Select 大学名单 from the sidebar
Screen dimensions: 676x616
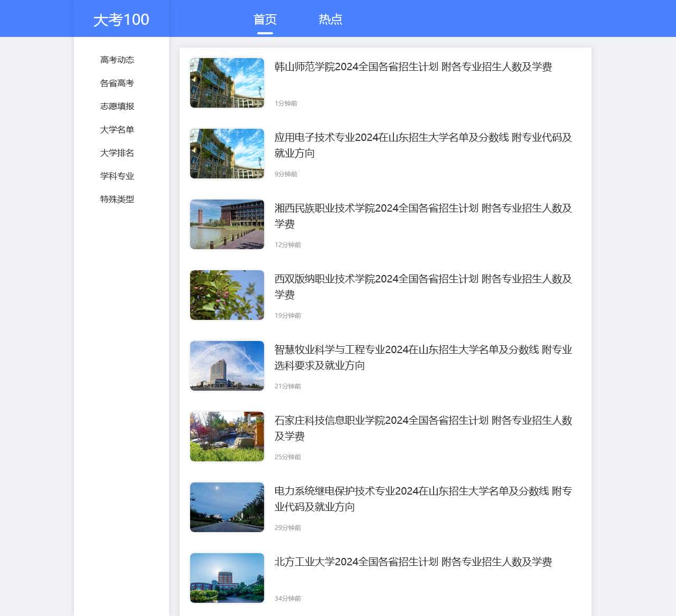117,129
